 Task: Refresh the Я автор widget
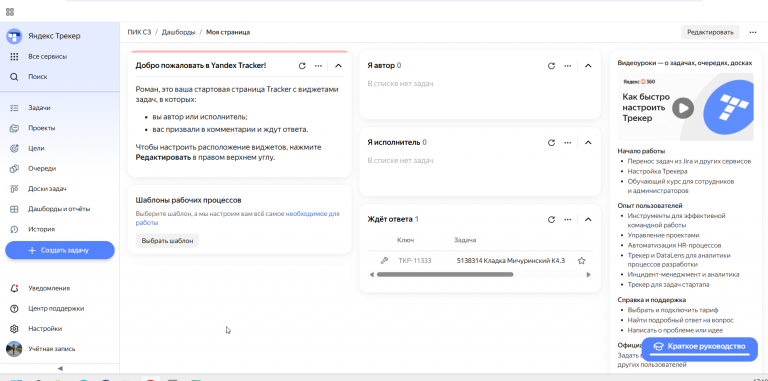552,66
